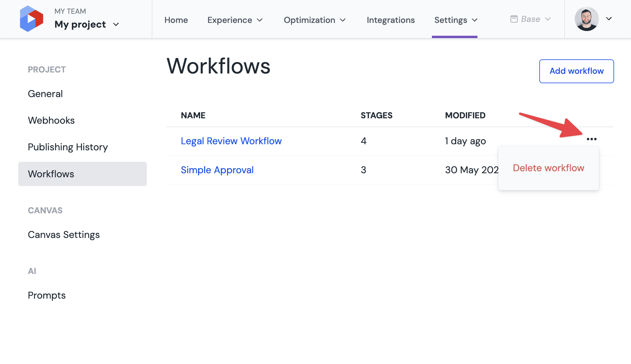Click the project logo icon
This screenshot has width=631, height=364.
(x=31, y=19)
